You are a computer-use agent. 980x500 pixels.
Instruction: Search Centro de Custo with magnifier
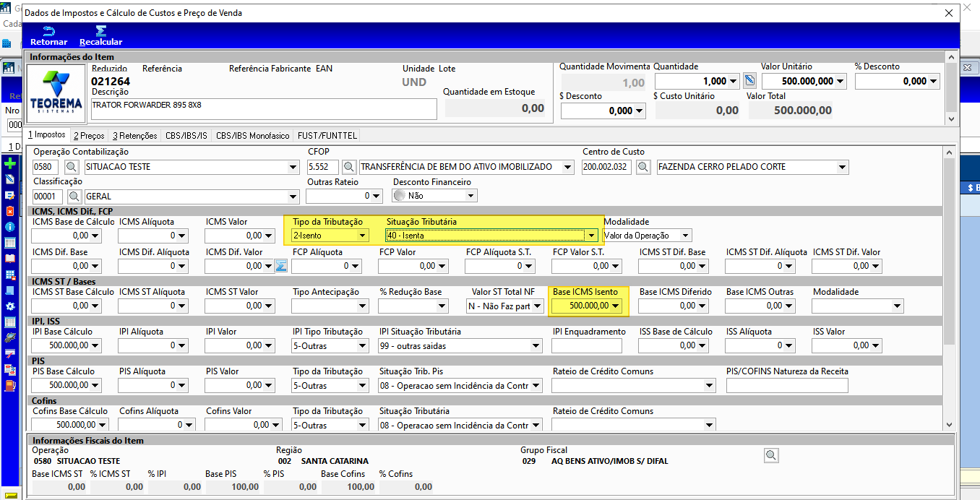[643, 167]
